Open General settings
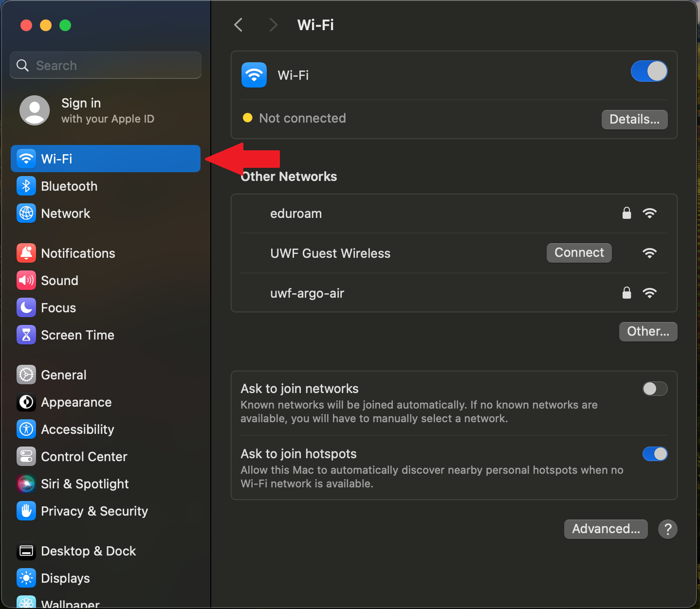 click(106, 375)
